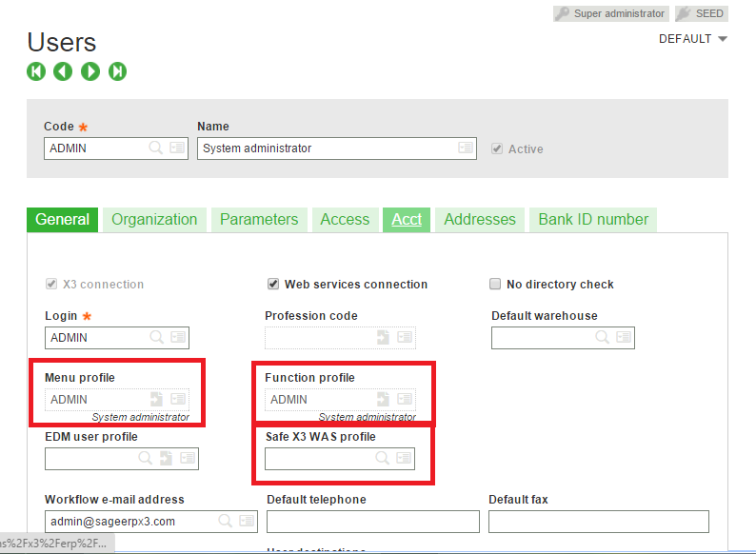Screen dimensions: 756x554
Task: Click jump arrow icon in Function profile
Action: [x=383, y=399]
